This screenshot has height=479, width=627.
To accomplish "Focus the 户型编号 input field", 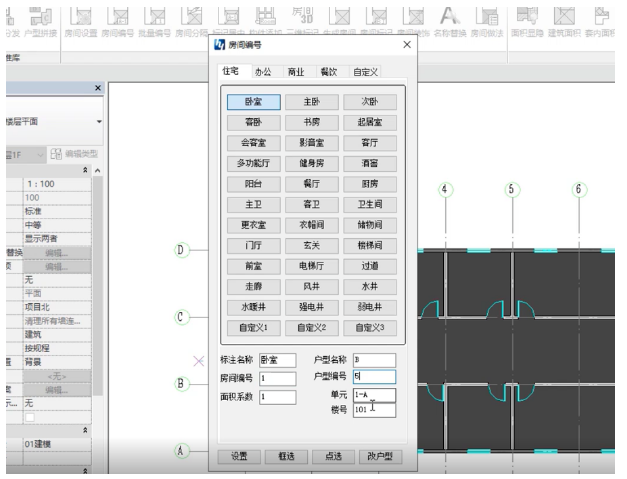I will (x=374, y=377).
